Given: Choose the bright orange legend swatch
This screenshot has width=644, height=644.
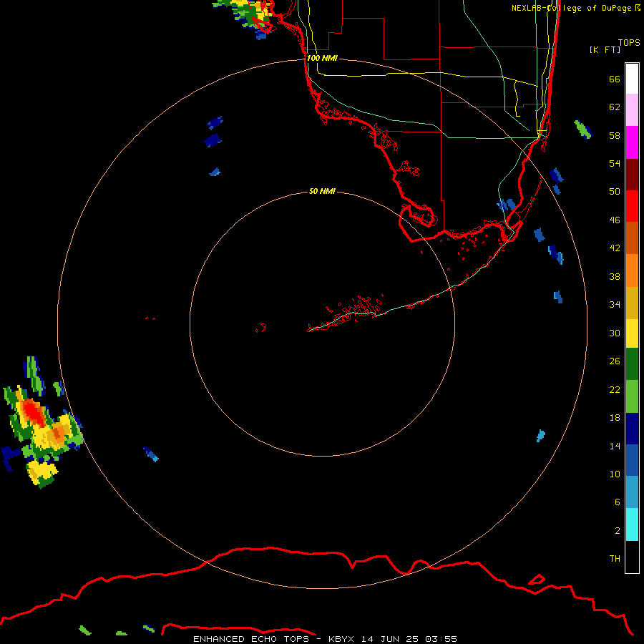Looking at the screenshot, I should tap(632, 270).
